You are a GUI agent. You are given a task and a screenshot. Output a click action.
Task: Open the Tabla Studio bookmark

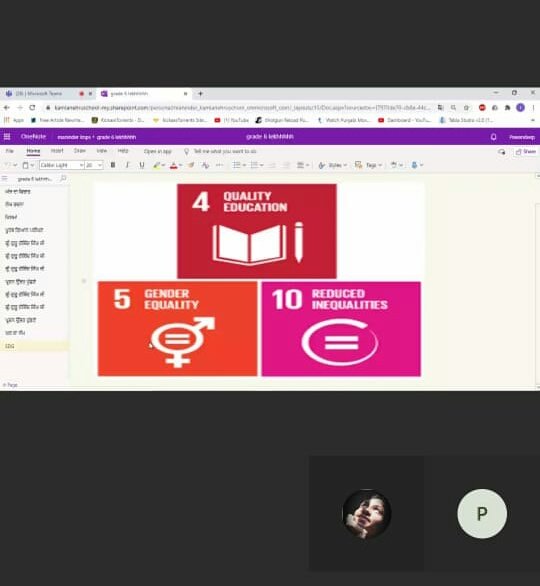(x=466, y=120)
